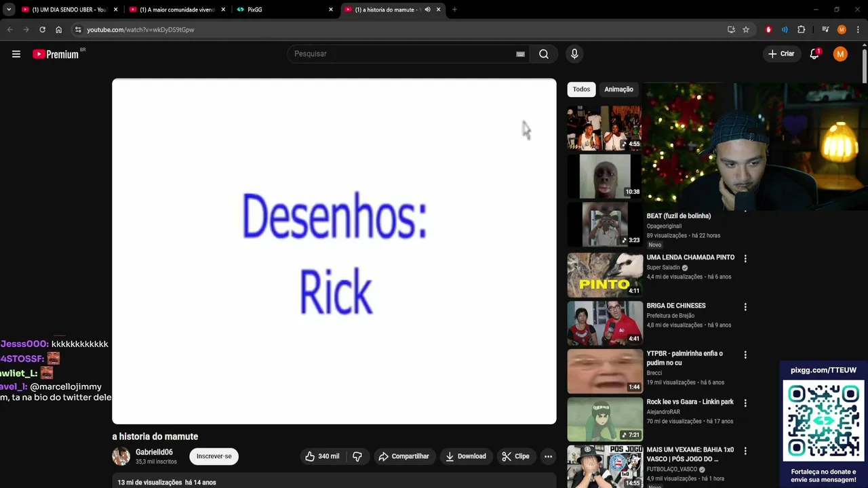868x488 pixels.
Task: Open the YouTube account avatar menu
Action: pos(840,54)
